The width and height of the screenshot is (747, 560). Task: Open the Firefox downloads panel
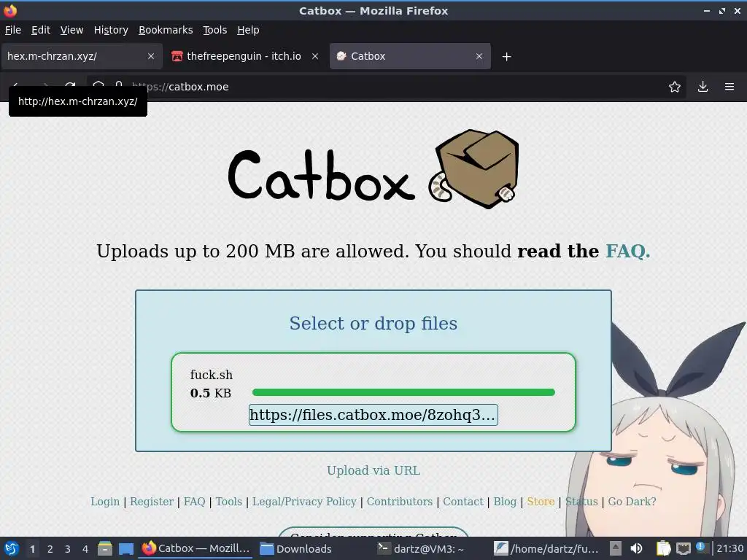pos(703,87)
